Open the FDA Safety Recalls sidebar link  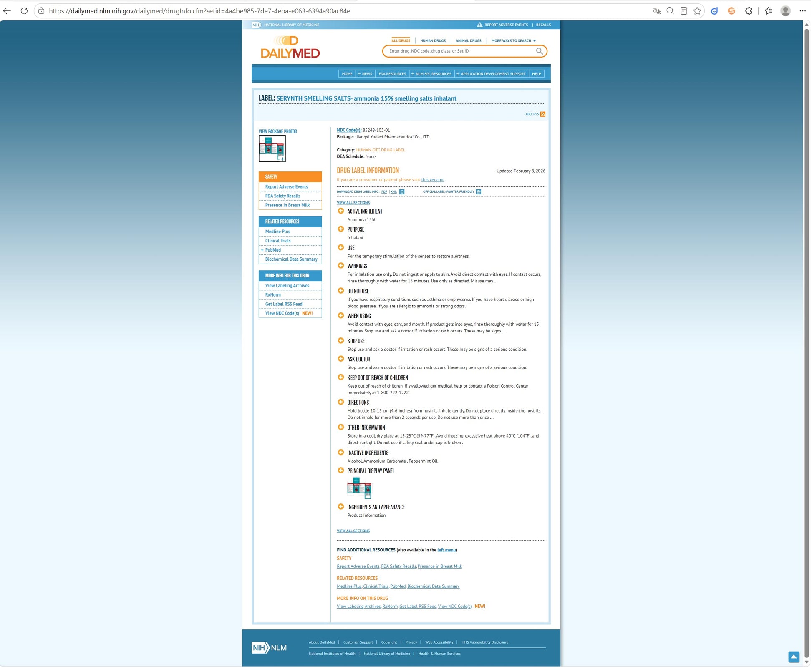[x=283, y=196]
